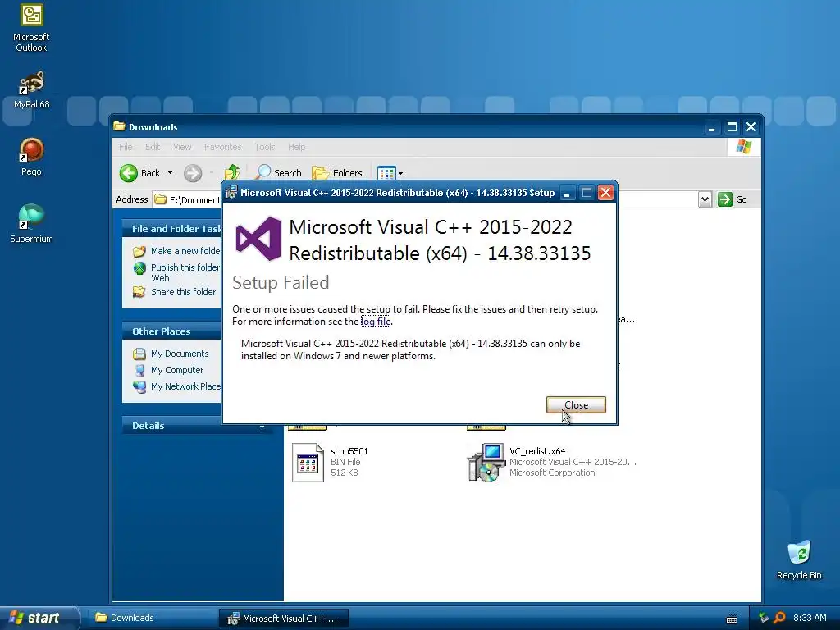This screenshot has height=630, width=840.
Task: Maximize the Downloads window
Action: click(732, 127)
